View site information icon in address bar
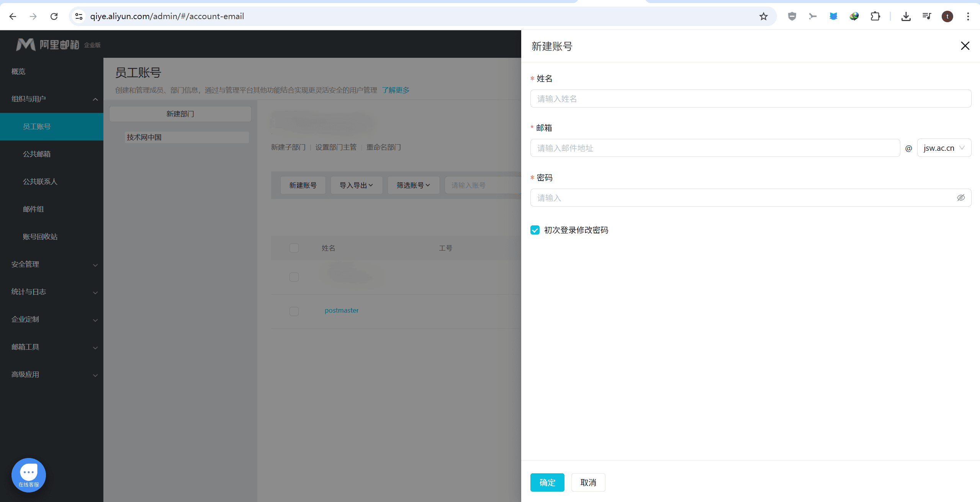The width and height of the screenshot is (980, 502). (79, 16)
